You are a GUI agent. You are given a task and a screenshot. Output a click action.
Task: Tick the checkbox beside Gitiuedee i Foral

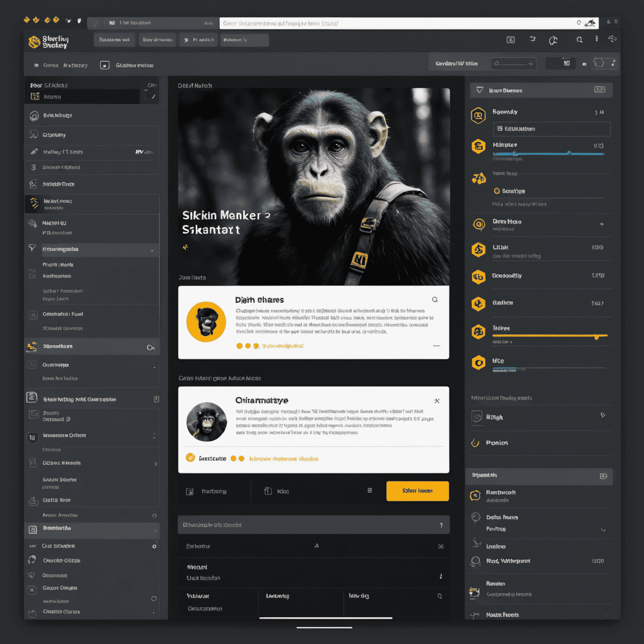point(33,315)
